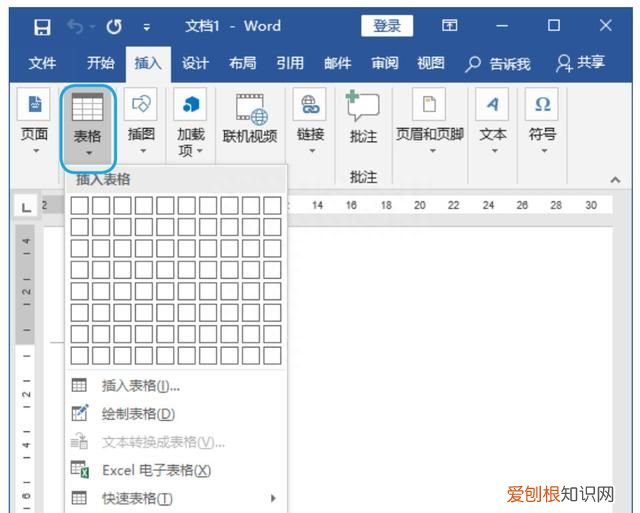Expand the 页面 dropdown arrow
This screenshot has width=640, height=513.
point(36,151)
